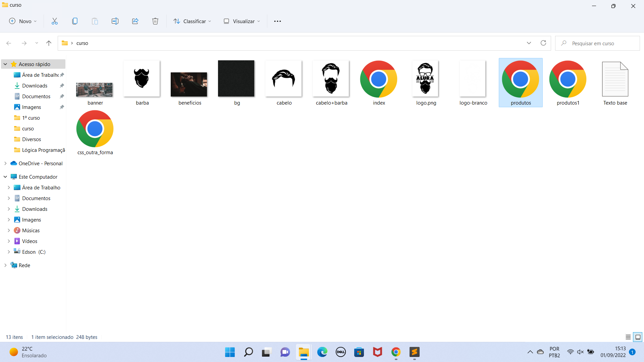This screenshot has width=644, height=362.
Task: Collapse the Este Computador tree node
Action: click(5, 177)
